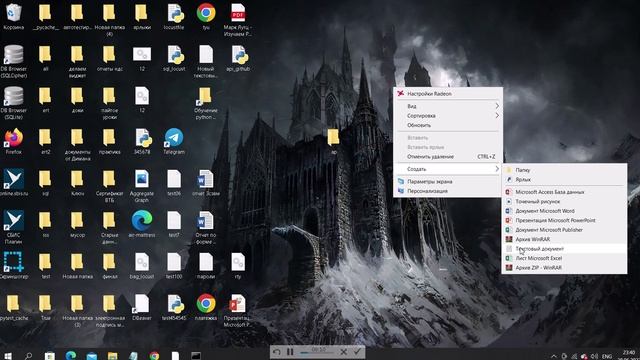Expand the Сортировка submenu
This screenshot has height=360, width=640.
coord(448,116)
